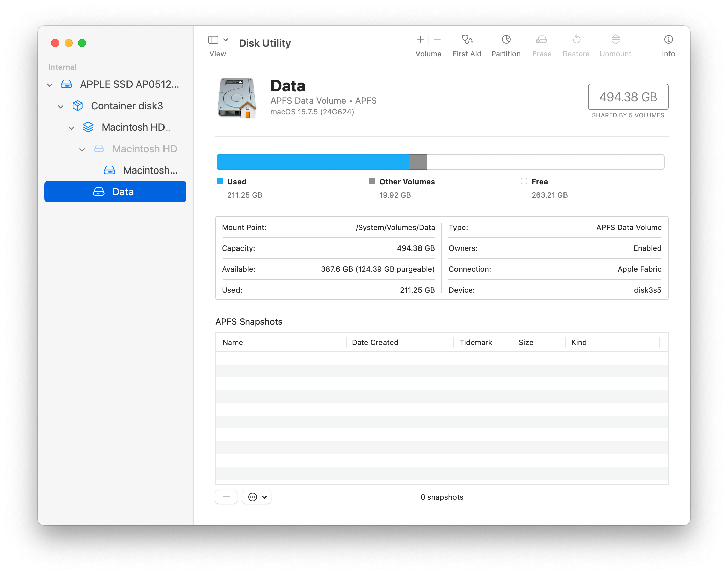
Task: Click the Internal sidebar section header
Action: point(62,67)
